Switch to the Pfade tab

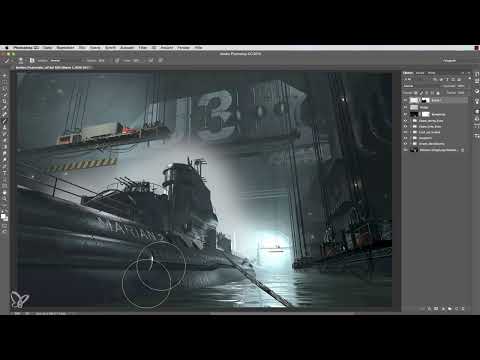[431, 73]
